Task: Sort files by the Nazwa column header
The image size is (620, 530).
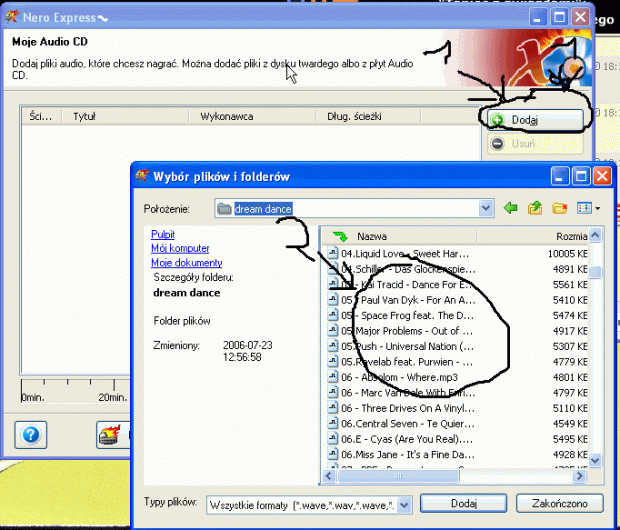Action: [420, 236]
